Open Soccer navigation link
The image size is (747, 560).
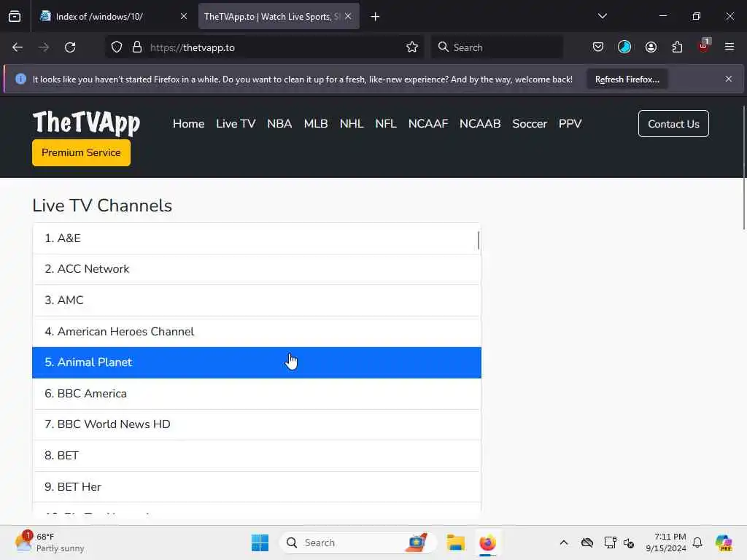[x=530, y=124]
